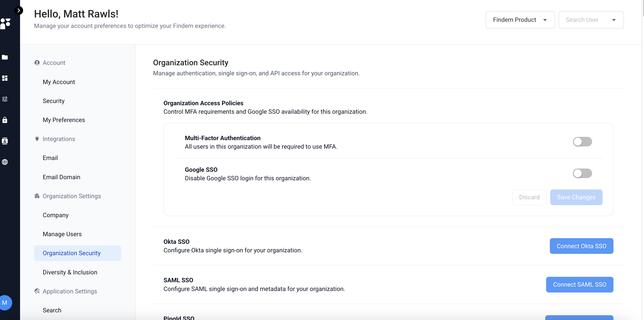Click the Application Settings section header
Screen dimensions: 644x320
coord(70,291)
